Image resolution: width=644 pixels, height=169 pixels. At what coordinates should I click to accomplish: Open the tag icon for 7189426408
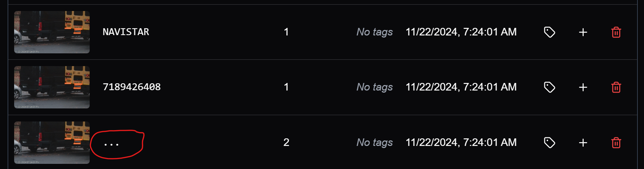(x=549, y=87)
